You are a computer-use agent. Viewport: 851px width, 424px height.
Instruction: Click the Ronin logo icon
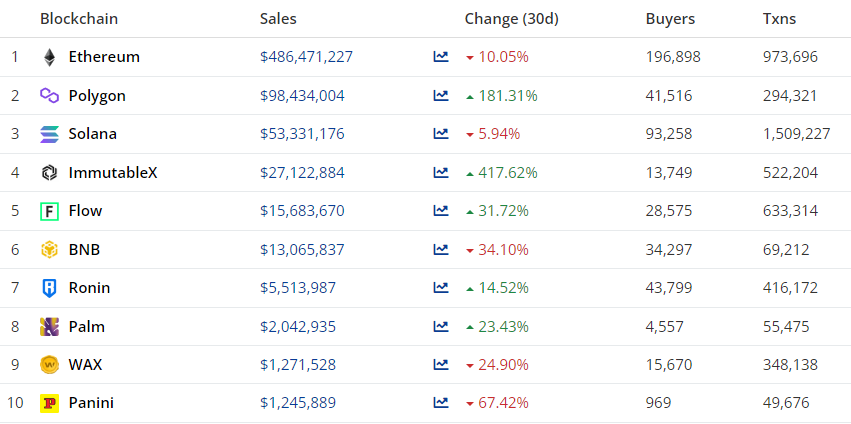point(49,288)
